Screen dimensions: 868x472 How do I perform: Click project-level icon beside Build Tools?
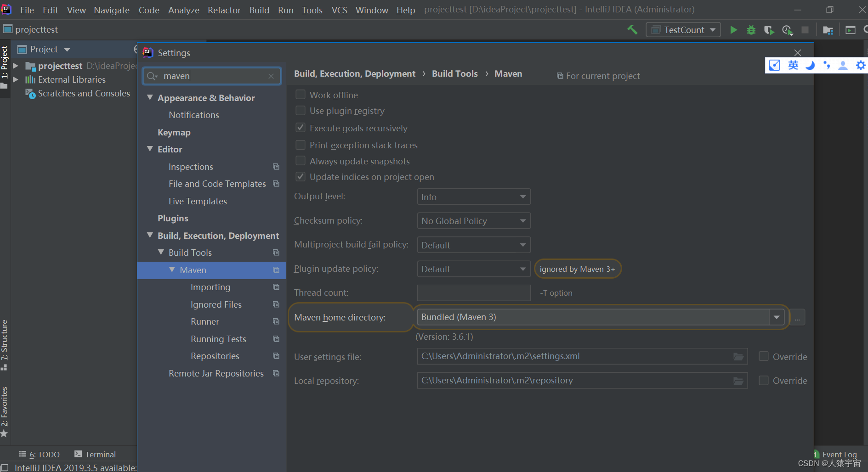pos(276,253)
